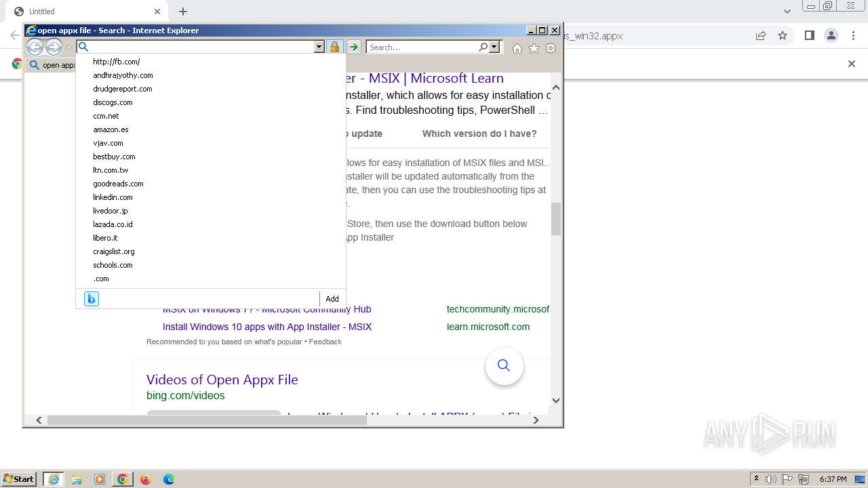The width and height of the screenshot is (868, 488).
Task: Open Firefox from taskbar
Action: coord(145,479)
